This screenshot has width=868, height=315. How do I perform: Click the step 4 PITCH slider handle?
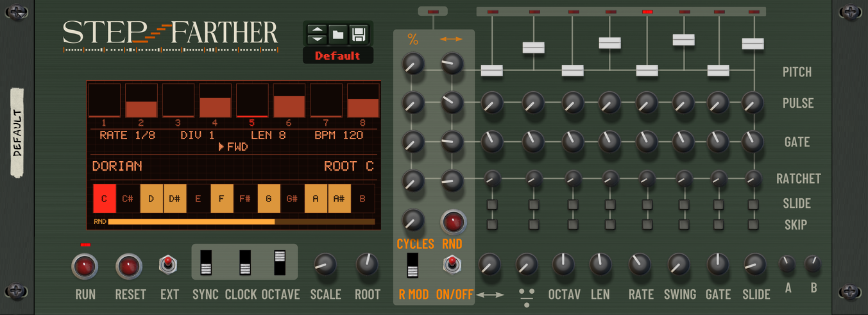click(x=609, y=43)
